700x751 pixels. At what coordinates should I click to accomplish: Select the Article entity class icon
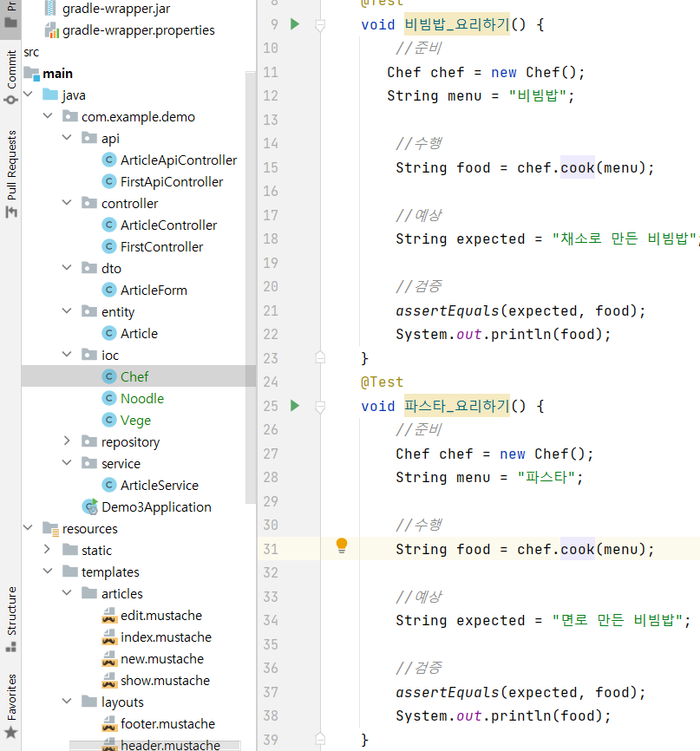pyautogui.click(x=109, y=333)
